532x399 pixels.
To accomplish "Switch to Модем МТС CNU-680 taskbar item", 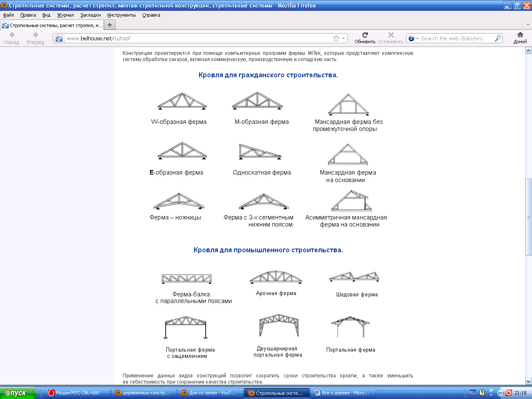I will 77,393.
